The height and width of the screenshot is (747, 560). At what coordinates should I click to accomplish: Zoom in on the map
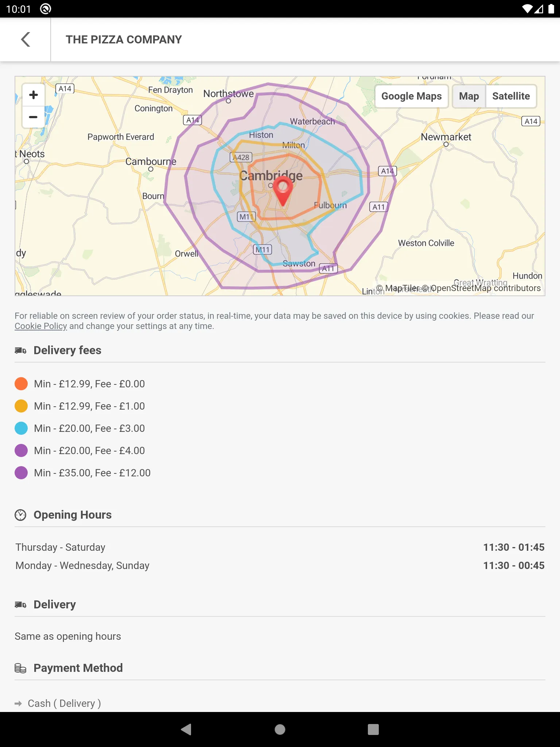coord(34,95)
